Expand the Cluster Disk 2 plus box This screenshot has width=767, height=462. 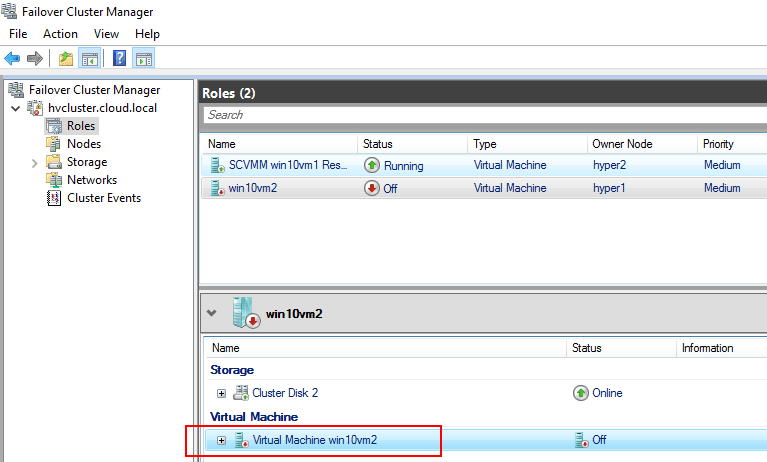222,393
